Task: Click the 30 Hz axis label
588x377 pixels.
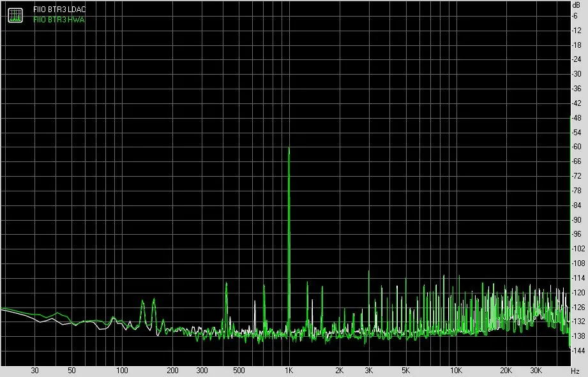Action: (35, 371)
